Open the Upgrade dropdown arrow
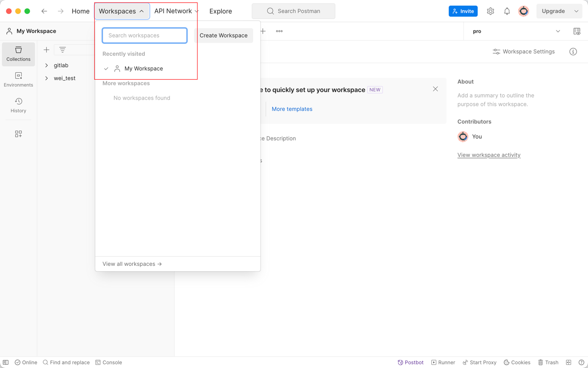Viewport: 588px width, 368px height. click(x=577, y=11)
